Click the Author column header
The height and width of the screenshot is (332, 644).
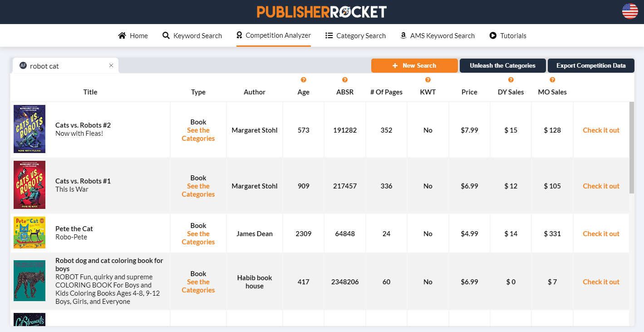255,92
